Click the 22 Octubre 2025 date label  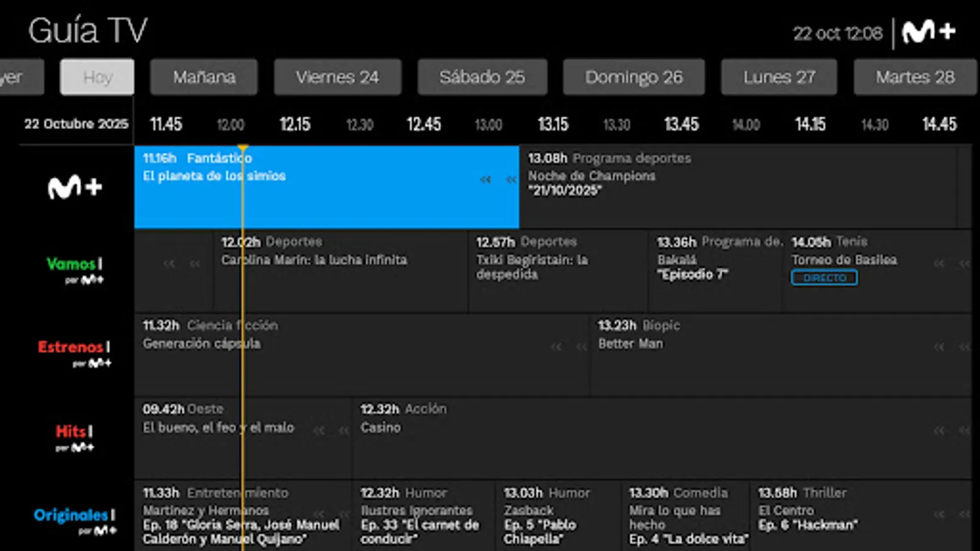click(77, 124)
